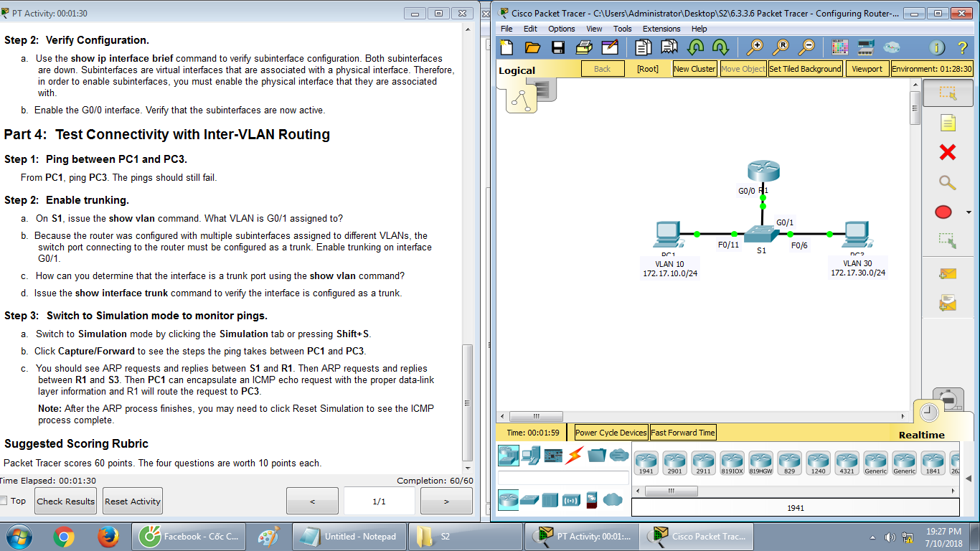Pick the Place Note tool
This screenshot has height=551, width=980.
coord(948,123)
